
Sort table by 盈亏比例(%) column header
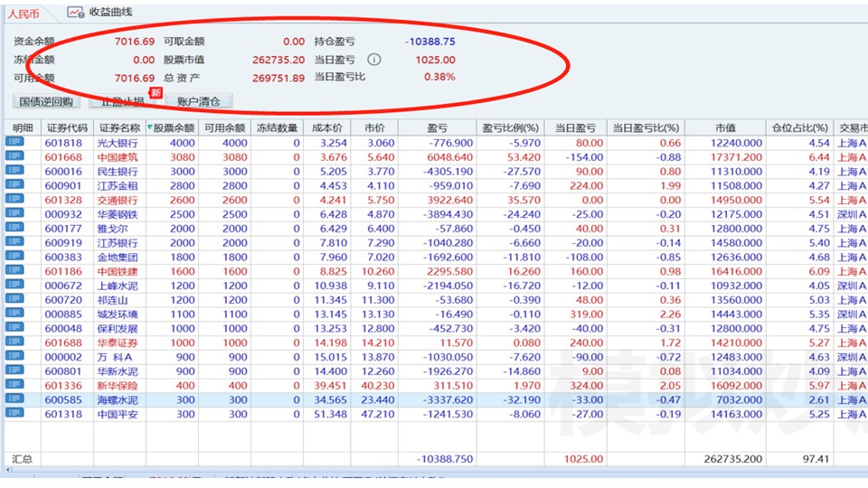[510, 127]
